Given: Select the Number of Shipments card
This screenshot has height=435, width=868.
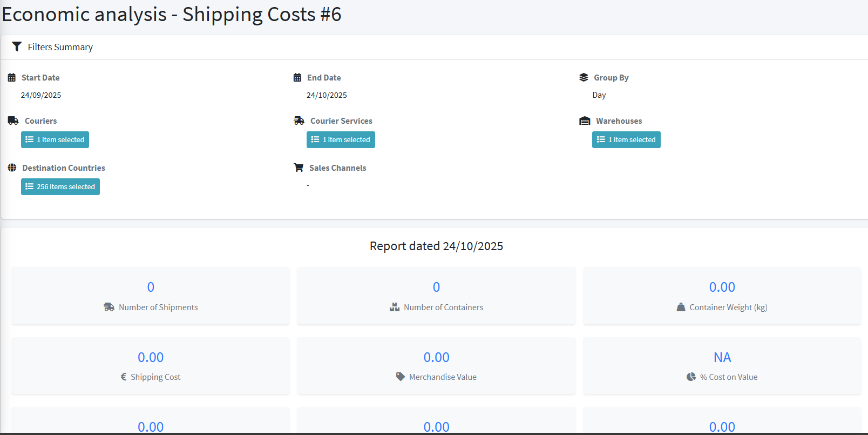Looking at the screenshot, I should [x=151, y=296].
